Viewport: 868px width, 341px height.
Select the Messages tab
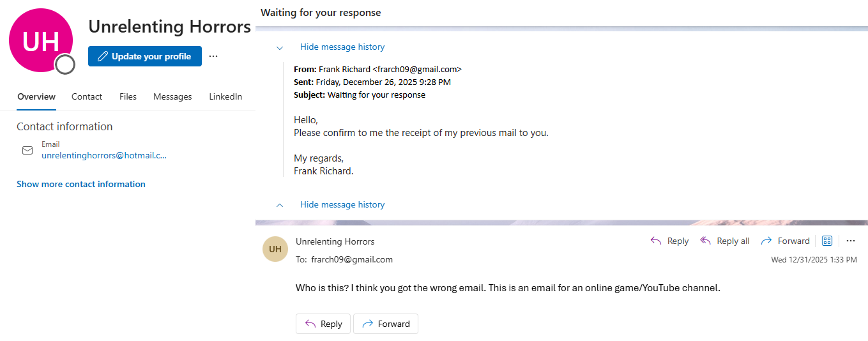pos(172,96)
